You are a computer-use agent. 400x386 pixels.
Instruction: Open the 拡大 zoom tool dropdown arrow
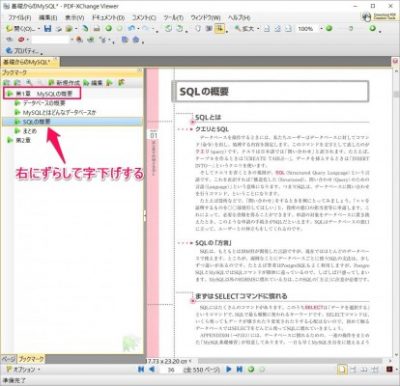258,29
